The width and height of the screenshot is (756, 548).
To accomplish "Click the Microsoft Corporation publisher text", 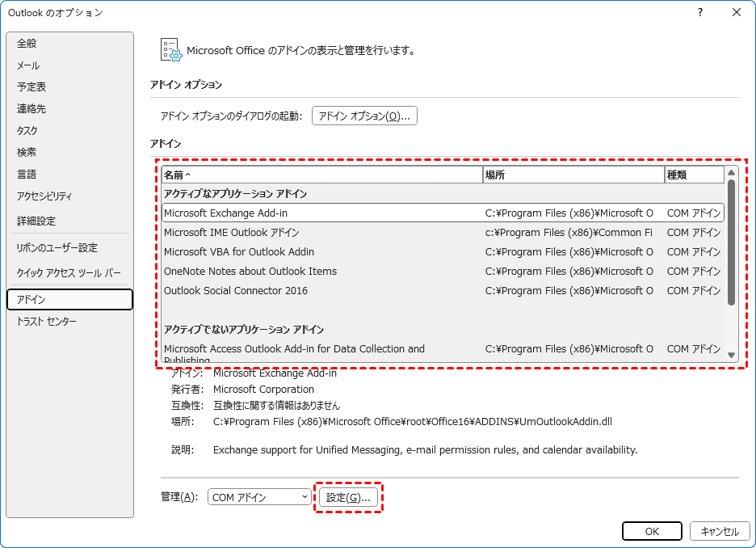I will [x=263, y=390].
